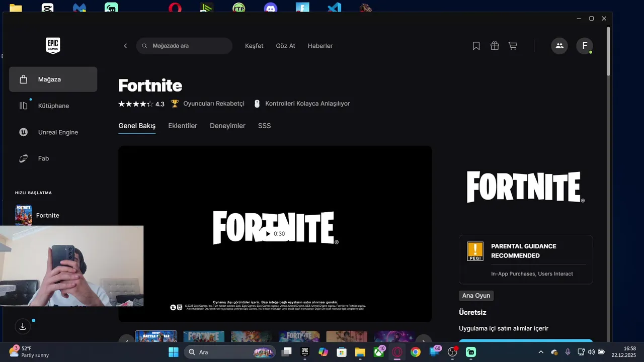Open the Haberler link
Viewport: 644px width, 362px height.
click(320, 46)
